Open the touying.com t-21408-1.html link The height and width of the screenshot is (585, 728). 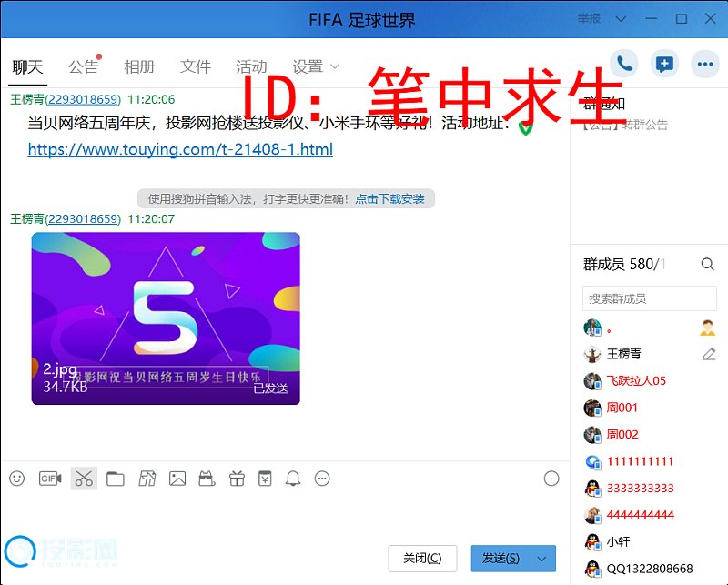pyautogui.click(x=180, y=149)
